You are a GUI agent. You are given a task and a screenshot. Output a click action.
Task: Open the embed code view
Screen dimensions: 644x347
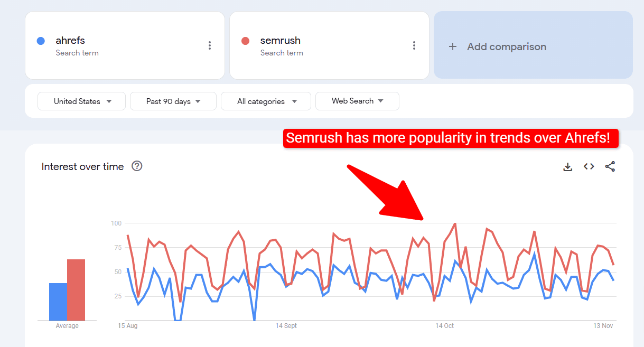pyautogui.click(x=589, y=166)
